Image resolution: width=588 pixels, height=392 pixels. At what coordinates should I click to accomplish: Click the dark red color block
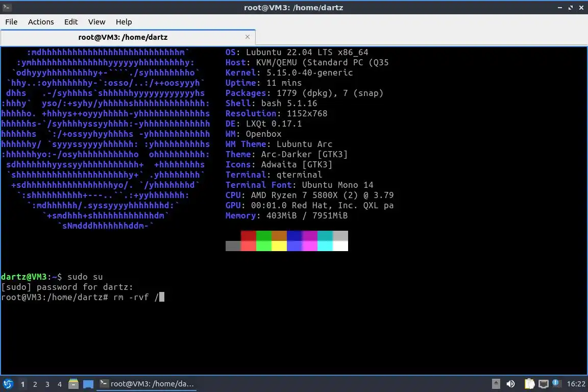pos(248,236)
